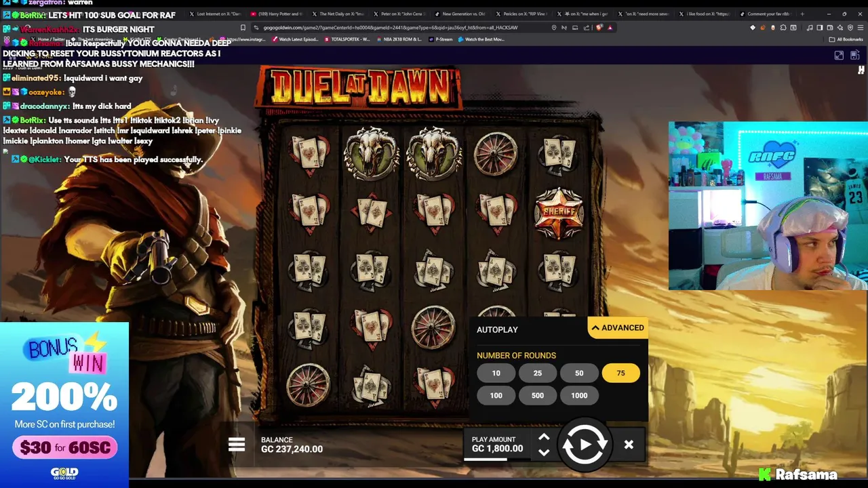The height and width of the screenshot is (488, 868).
Task: Open the Brave Rewards triangle icon
Action: [x=610, y=28]
